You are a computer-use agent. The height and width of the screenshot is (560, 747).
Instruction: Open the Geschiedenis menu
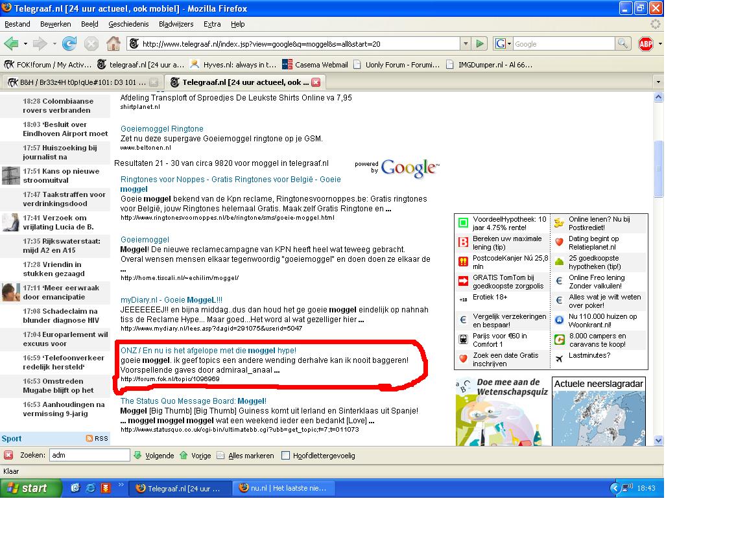pos(128,24)
